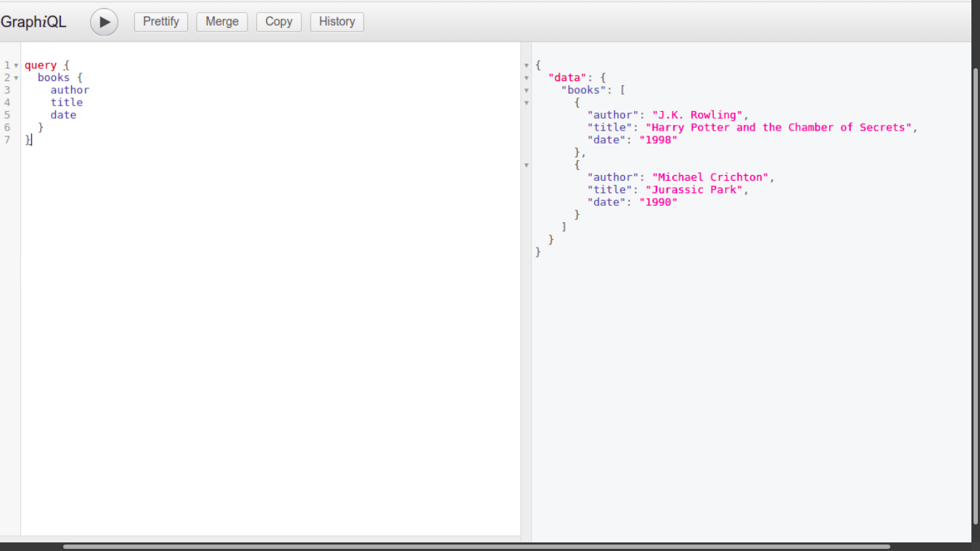Collapse the J.K. Rowling book object
980x551 pixels.
pos(526,103)
